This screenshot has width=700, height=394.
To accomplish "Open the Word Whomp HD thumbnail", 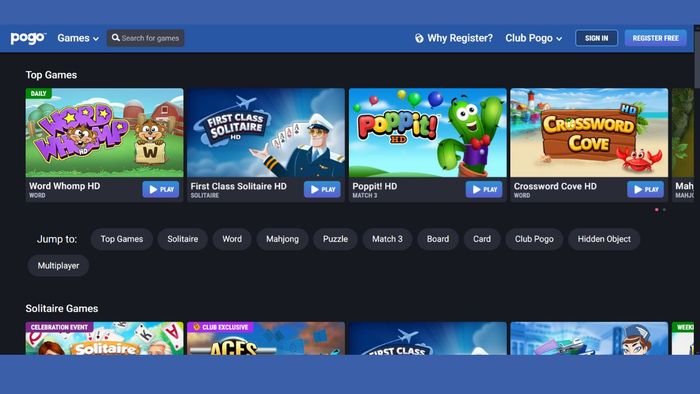I will [104, 133].
